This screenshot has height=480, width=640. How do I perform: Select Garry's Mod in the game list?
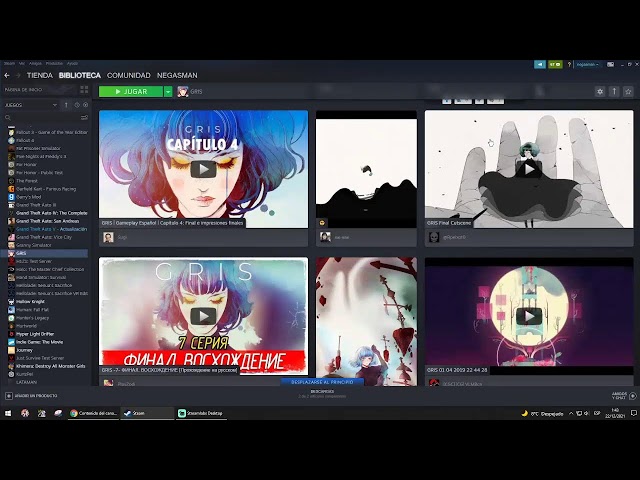click(x=29, y=197)
